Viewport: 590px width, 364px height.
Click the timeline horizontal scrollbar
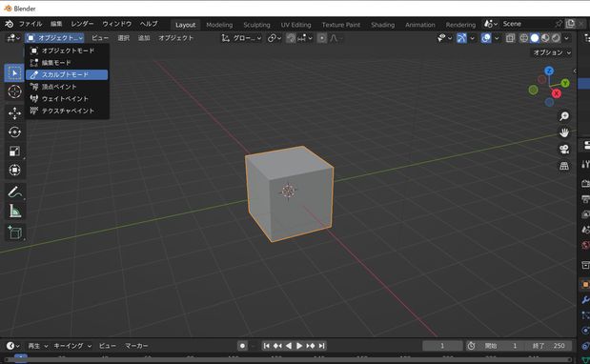(x=288, y=360)
